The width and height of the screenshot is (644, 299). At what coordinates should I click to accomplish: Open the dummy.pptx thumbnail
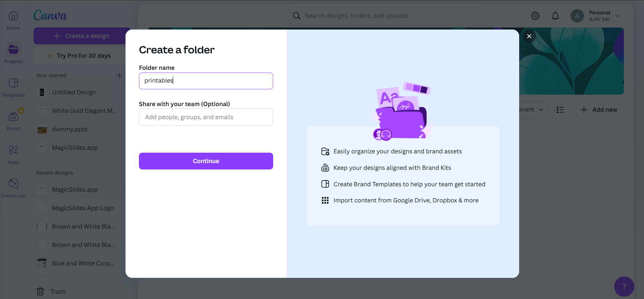click(x=42, y=129)
